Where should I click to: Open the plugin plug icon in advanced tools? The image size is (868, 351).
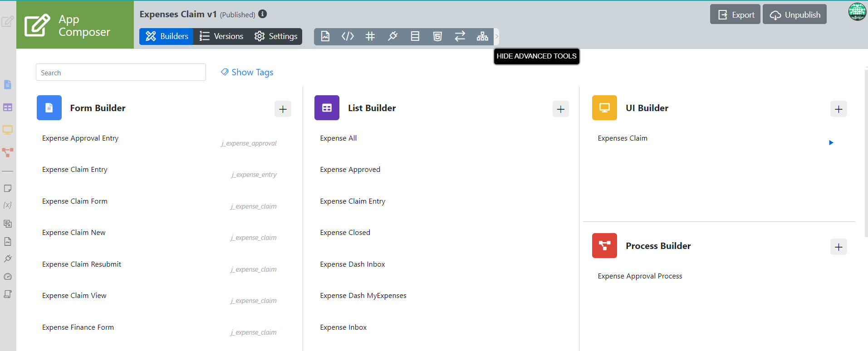(x=392, y=36)
